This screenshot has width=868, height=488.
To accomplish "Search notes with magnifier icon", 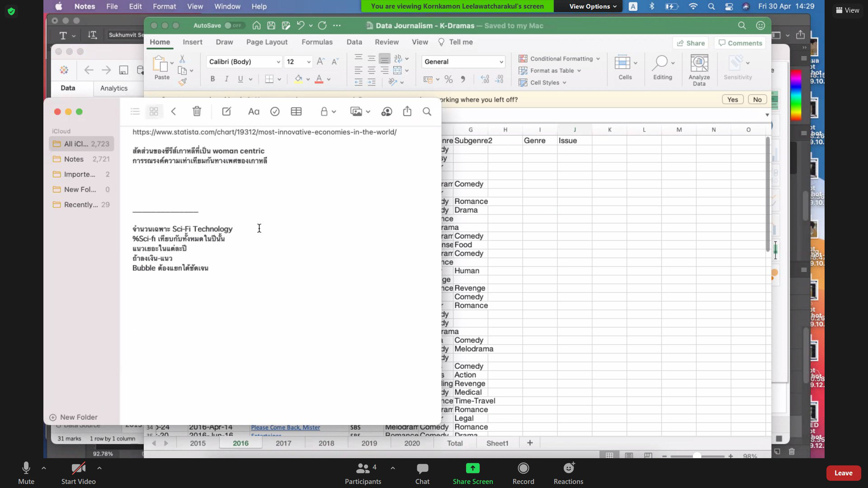I will click(x=427, y=112).
